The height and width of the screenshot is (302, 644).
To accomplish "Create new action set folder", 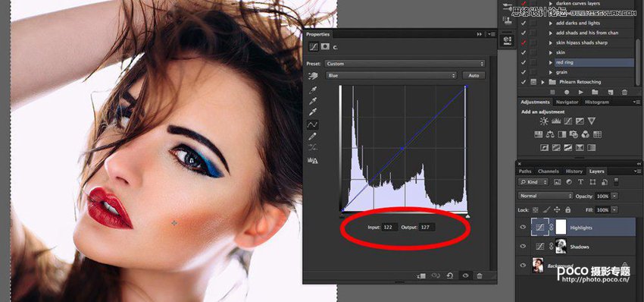I will pos(595,92).
